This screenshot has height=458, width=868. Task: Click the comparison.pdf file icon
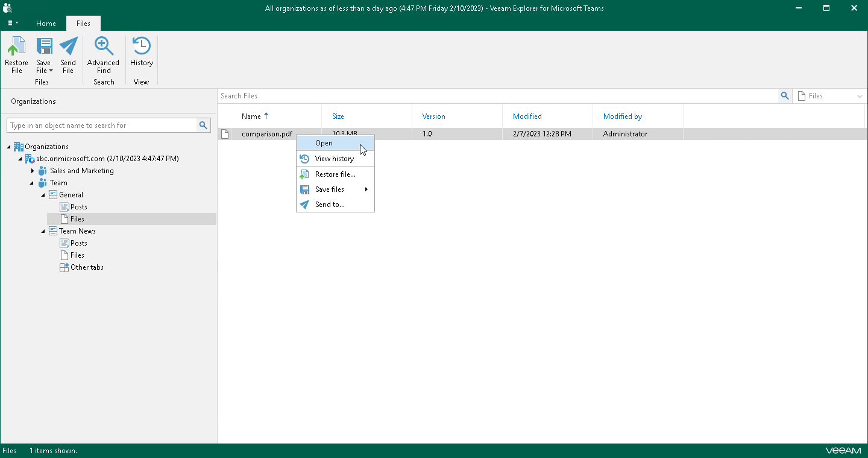click(225, 134)
